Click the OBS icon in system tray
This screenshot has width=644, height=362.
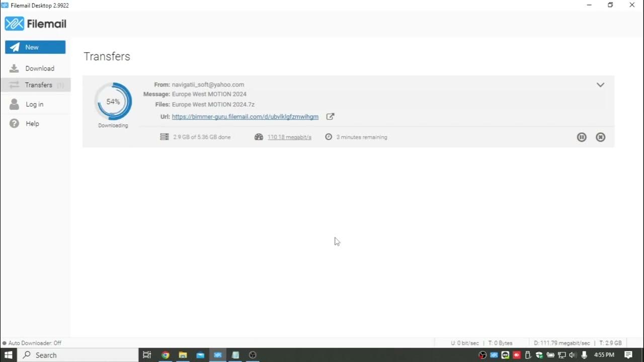pos(482,355)
